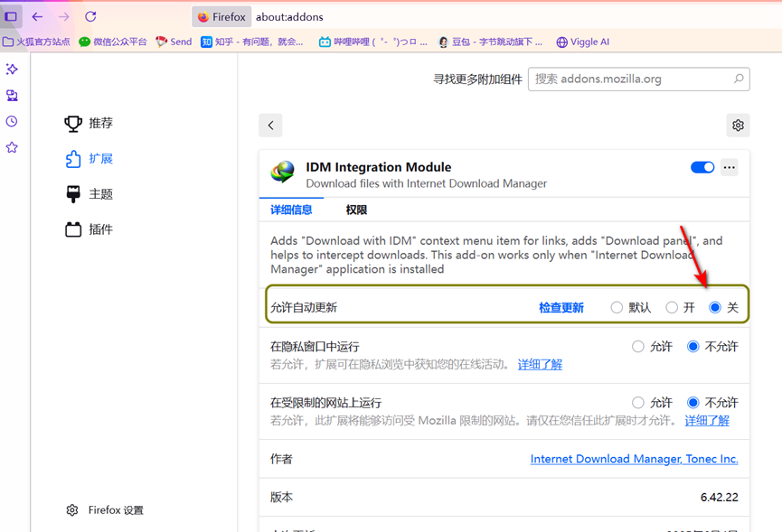The height and width of the screenshot is (532, 782).
Task: Open the Viggle AI bookmark
Action: (x=582, y=42)
